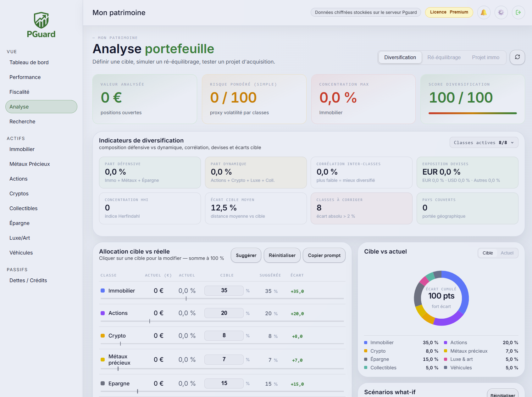
Task: Open Véhicules in the sidebar
Action: (41, 253)
